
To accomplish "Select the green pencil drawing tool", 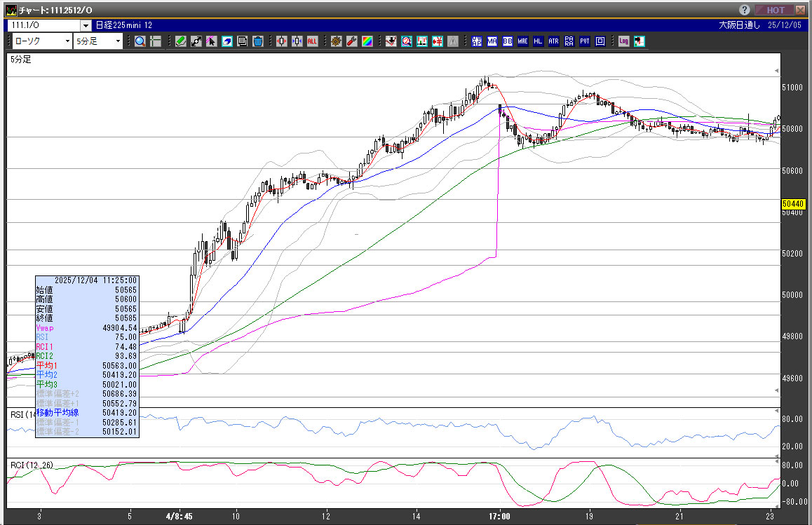I will [180, 41].
